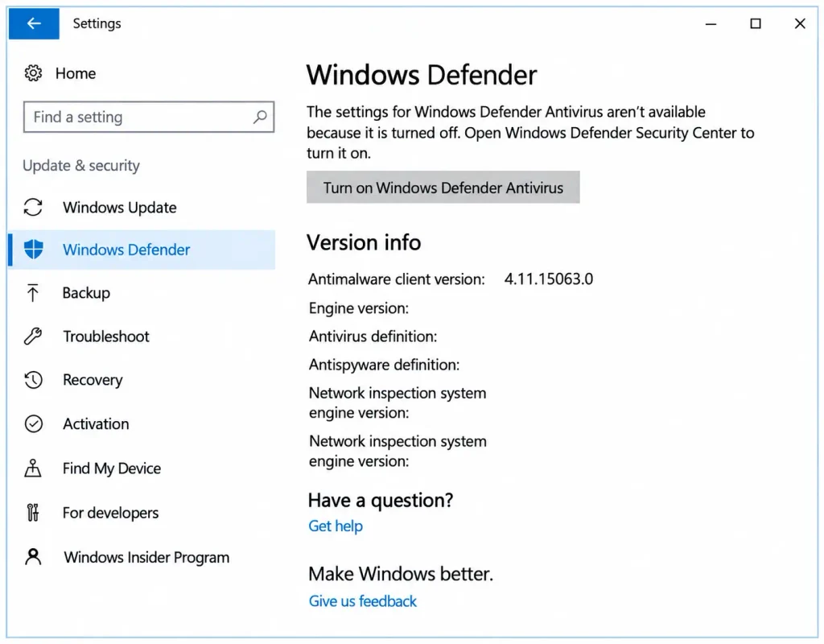The width and height of the screenshot is (824, 644).
Task: Click the Antispyware definition label
Action: point(384,365)
